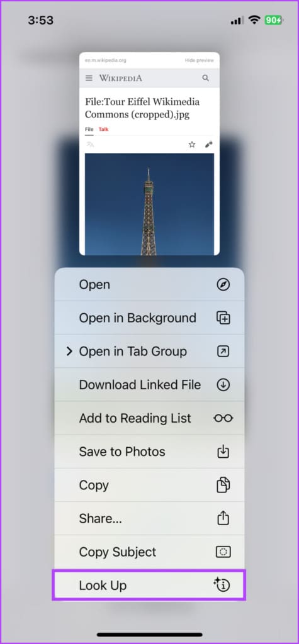Tap the download arrow icon for Download Linked File
The image size is (299, 644).
223,385
